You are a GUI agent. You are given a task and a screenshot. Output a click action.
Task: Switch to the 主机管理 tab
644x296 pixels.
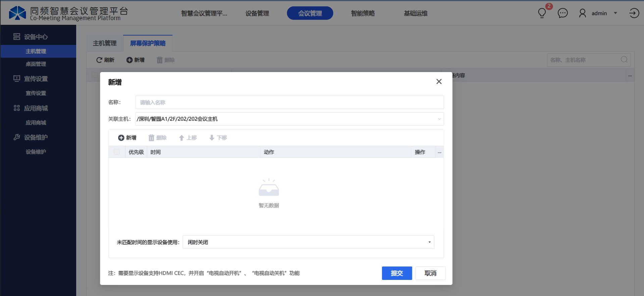[105, 43]
